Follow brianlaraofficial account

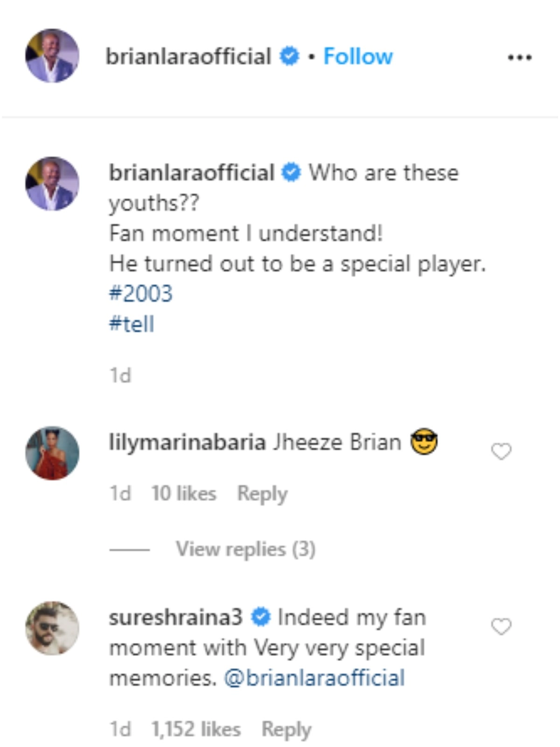click(x=358, y=56)
